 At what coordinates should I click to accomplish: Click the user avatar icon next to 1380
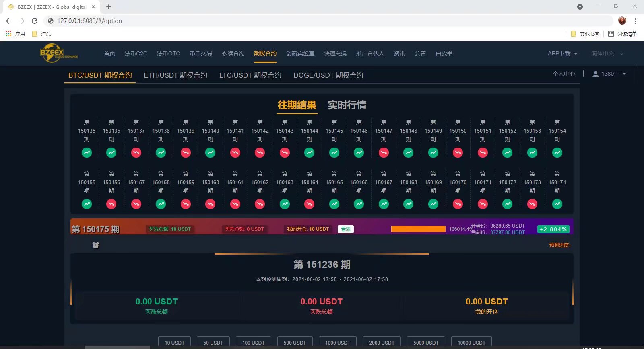pos(596,74)
